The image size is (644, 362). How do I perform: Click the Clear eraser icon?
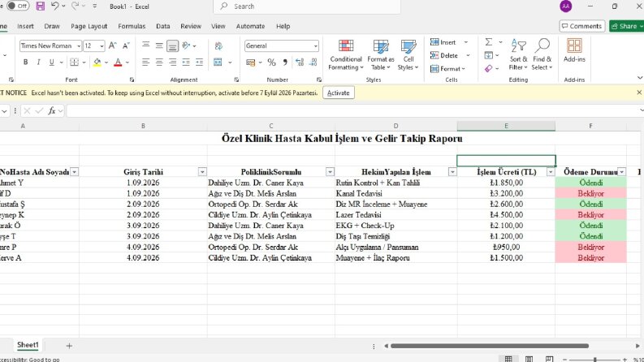point(488,68)
